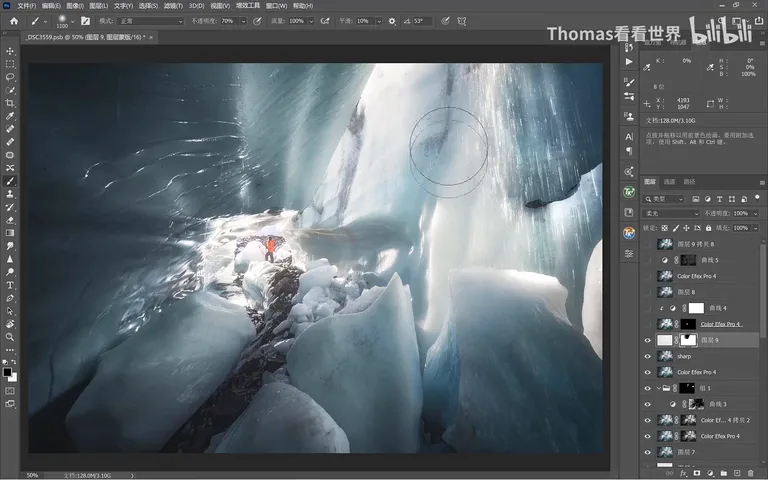The image size is (768, 480).
Task: Click the foreground color swatch
Action: tap(7, 372)
